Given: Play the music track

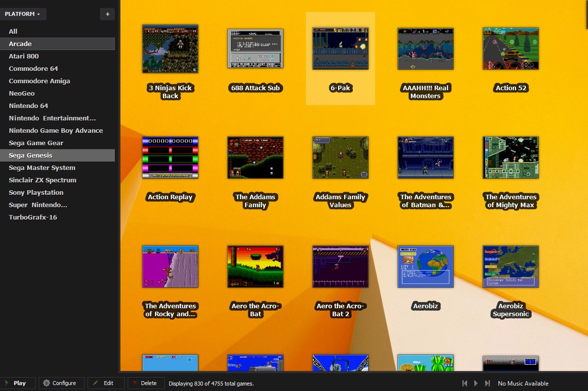Looking at the screenshot, I should tap(476, 383).
